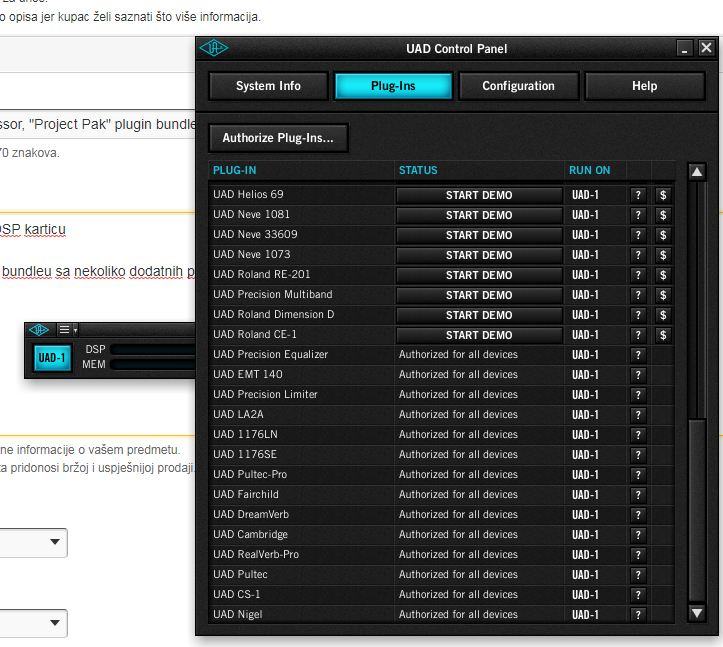723x647 pixels.
Task: Start demo for UAD Neve 1081
Action: (x=479, y=215)
